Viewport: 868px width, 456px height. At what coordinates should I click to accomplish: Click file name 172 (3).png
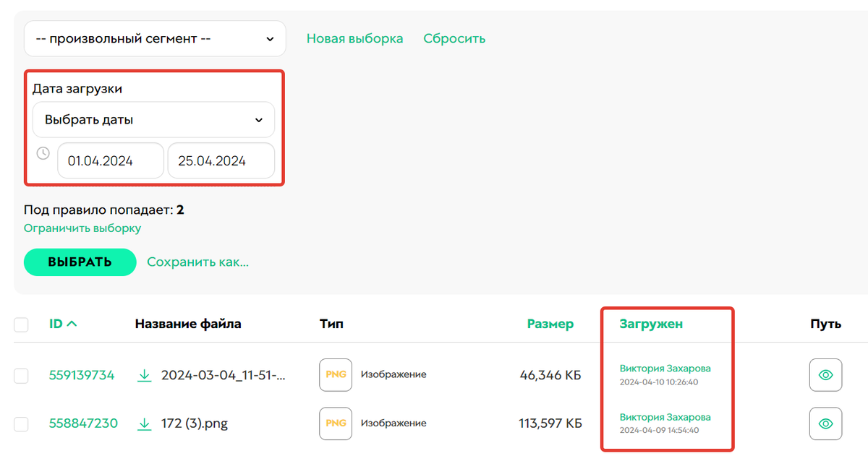click(195, 423)
